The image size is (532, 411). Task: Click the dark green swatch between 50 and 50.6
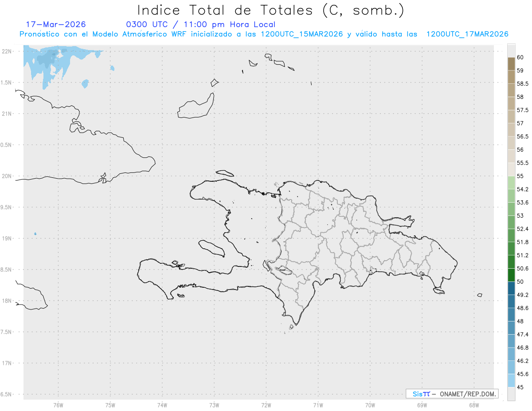click(511, 275)
